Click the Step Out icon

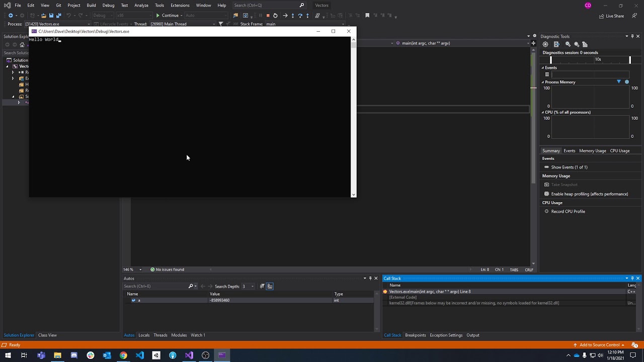point(307,16)
